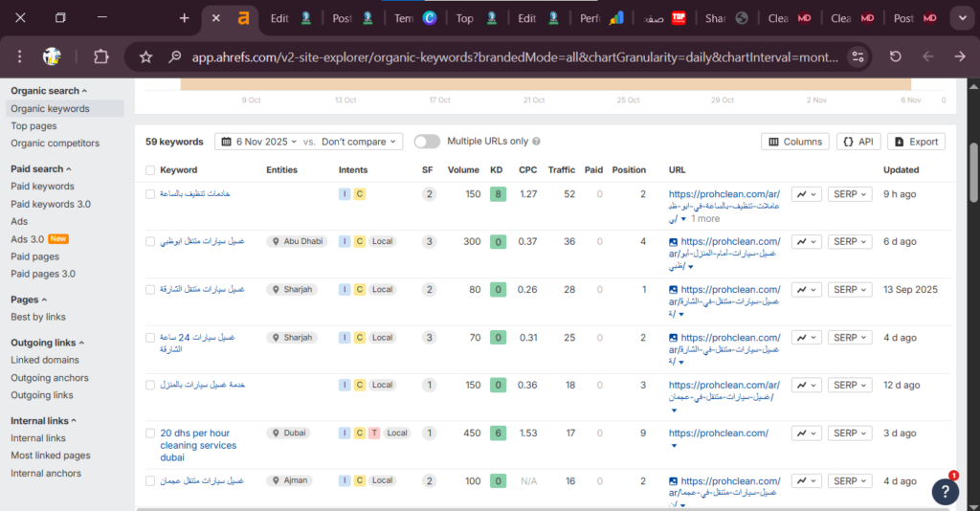Viewport: 980px width, 511px height.
Task: Click the help icon beside Multiple URLs only
Action: [536, 142]
